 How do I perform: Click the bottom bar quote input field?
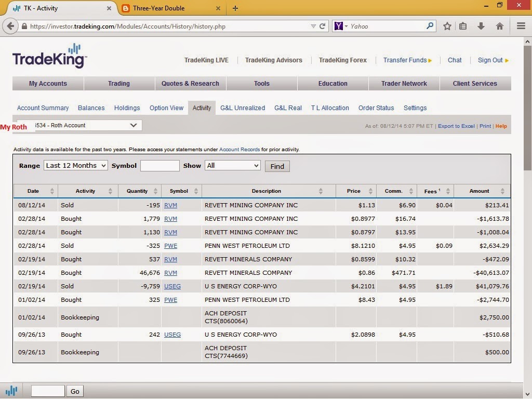pyautogui.click(x=48, y=391)
